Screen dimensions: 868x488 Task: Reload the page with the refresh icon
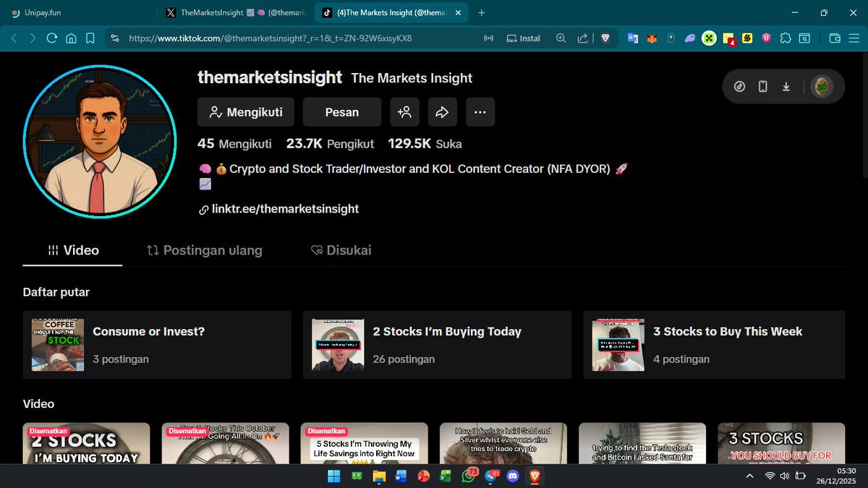click(x=51, y=38)
